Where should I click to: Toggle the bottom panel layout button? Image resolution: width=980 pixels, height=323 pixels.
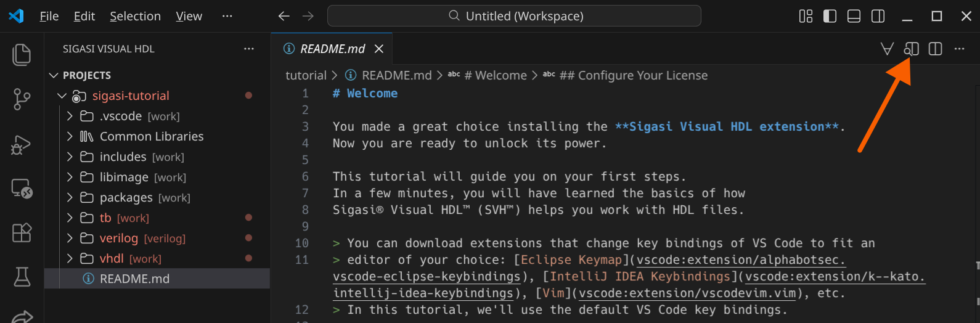click(854, 16)
